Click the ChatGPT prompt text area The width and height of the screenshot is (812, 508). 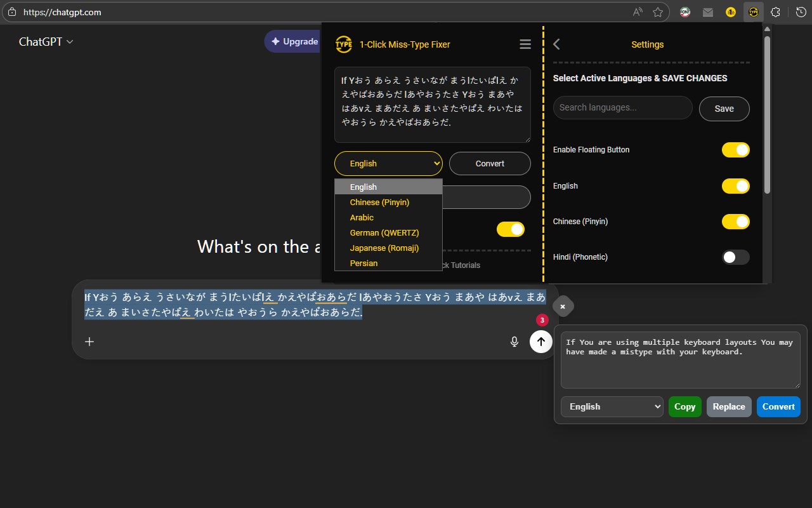click(x=315, y=305)
